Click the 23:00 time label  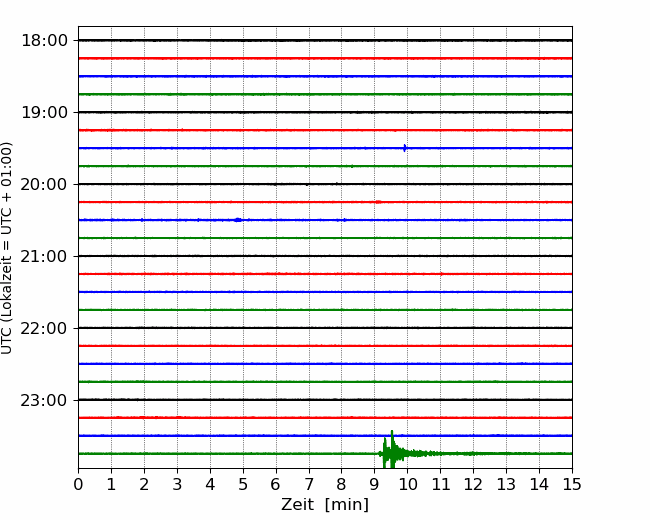pyautogui.click(x=44, y=400)
